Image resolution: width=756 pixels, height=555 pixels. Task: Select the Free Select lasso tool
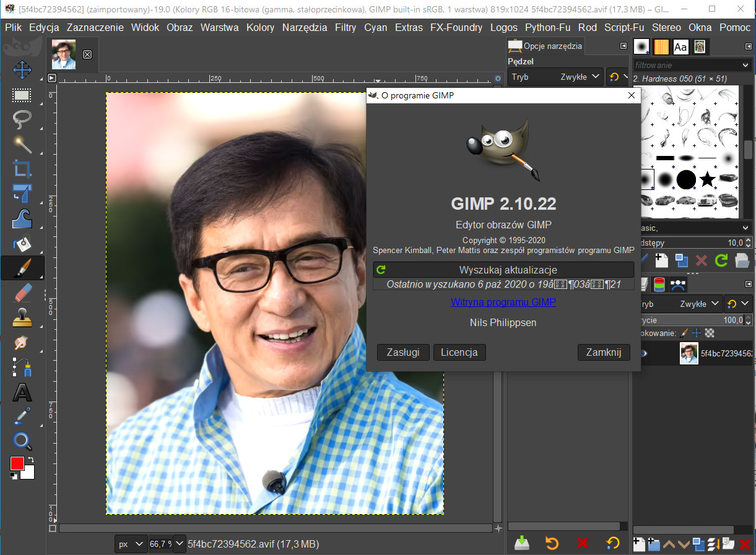pyautogui.click(x=22, y=119)
